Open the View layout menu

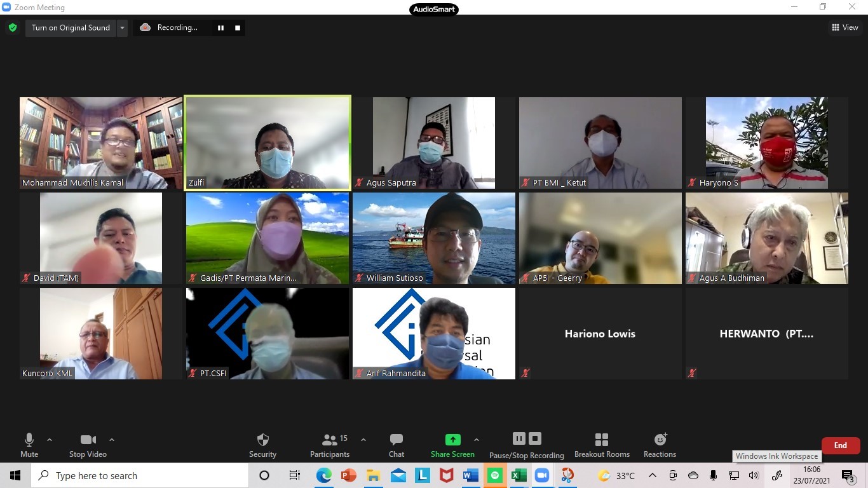coord(844,27)
